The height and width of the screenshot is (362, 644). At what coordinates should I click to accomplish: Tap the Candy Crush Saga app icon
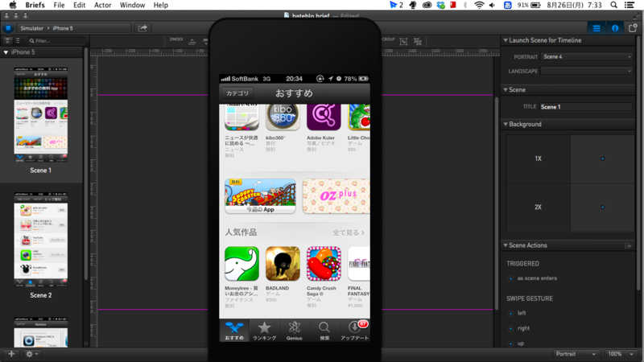pos(324,264)
